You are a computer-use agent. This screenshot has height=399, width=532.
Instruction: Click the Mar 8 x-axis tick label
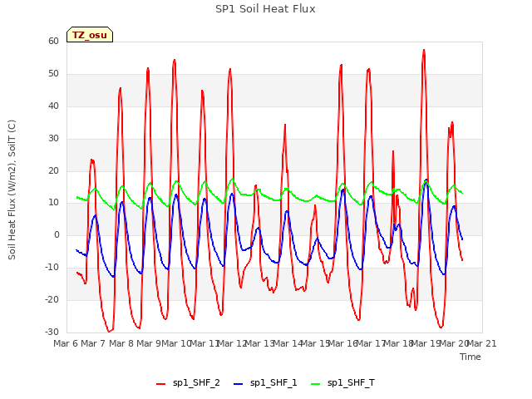(x=121, y=343)
